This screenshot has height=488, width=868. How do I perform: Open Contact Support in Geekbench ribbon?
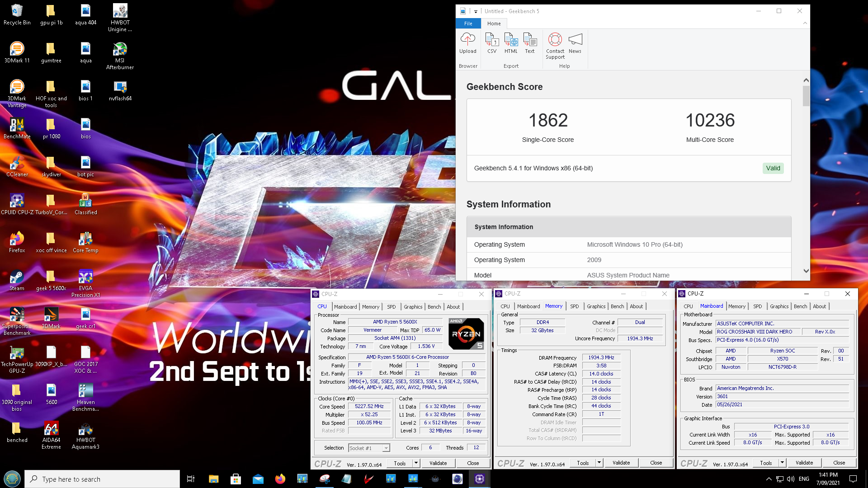tap(555, 46)
